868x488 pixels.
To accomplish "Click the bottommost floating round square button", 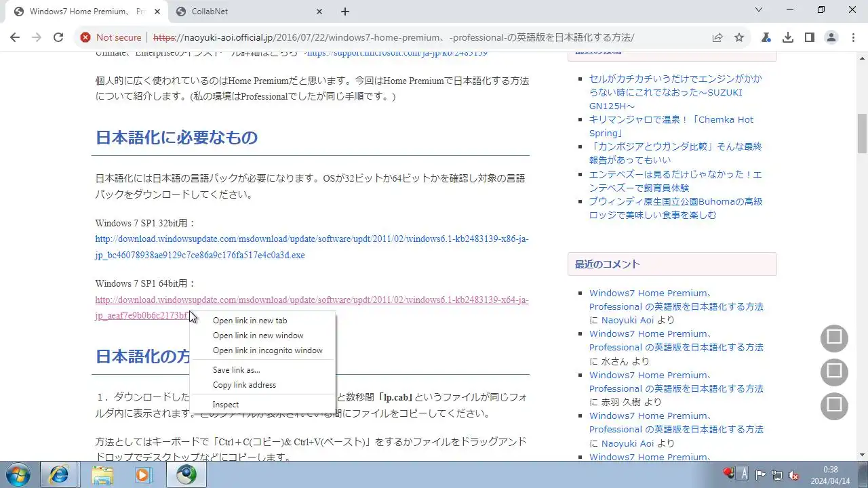I will tap(834, 405).
